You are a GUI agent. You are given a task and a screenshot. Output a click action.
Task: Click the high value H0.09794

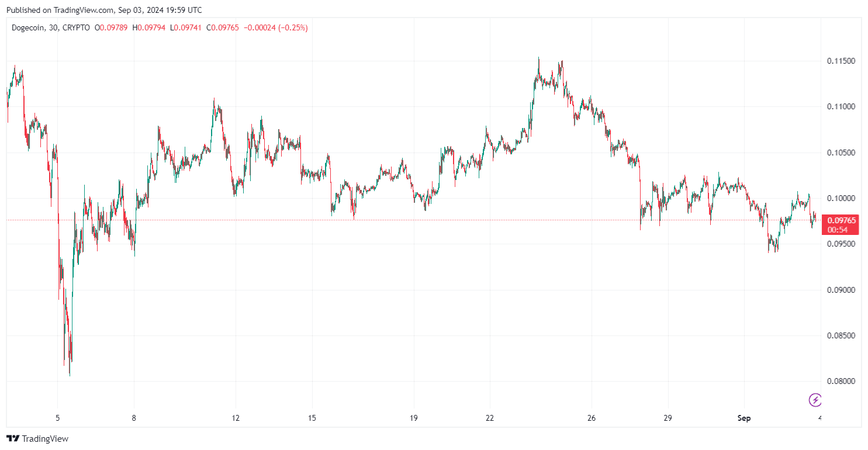(150, 27)
